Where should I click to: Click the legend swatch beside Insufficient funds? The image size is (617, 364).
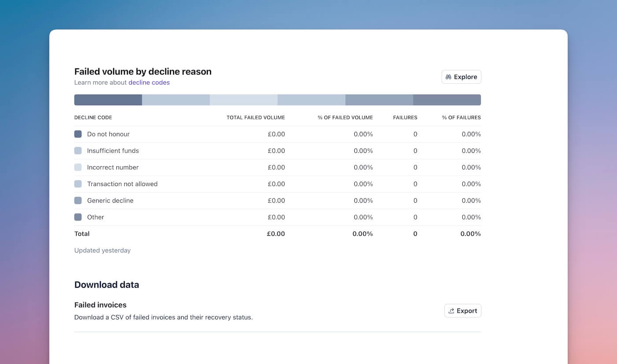pyautogui.click(x=78, y=151)
